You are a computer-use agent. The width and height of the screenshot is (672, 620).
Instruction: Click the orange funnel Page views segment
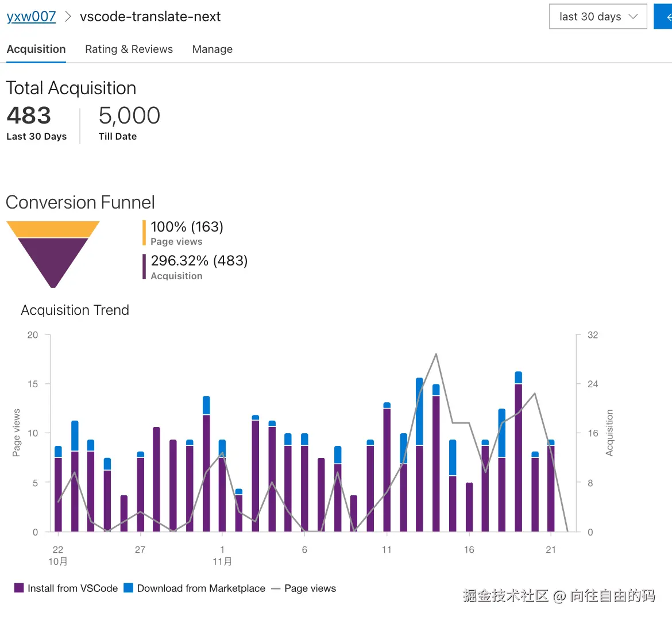pos(53,229)
